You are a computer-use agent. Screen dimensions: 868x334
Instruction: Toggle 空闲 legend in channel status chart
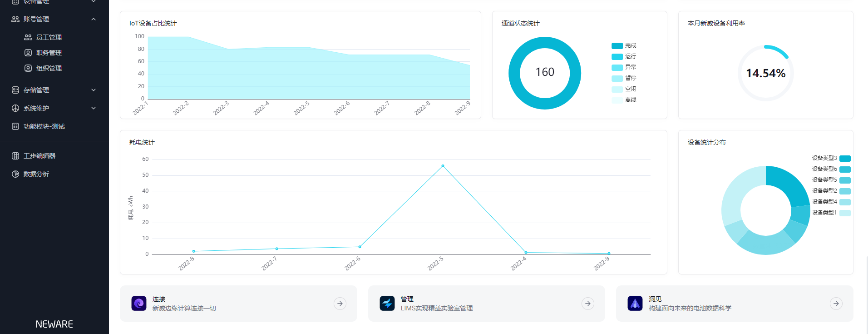click(x=624, y=89)
